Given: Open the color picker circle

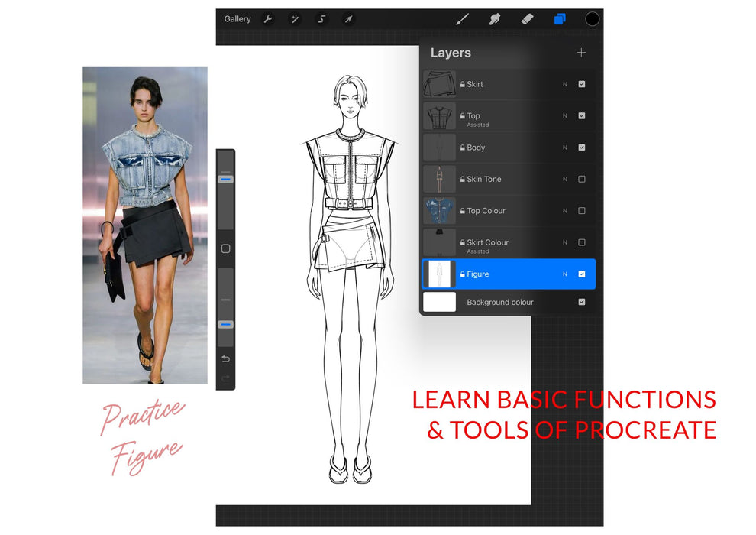Looking at the screenshot, I should tap(592, 19).
